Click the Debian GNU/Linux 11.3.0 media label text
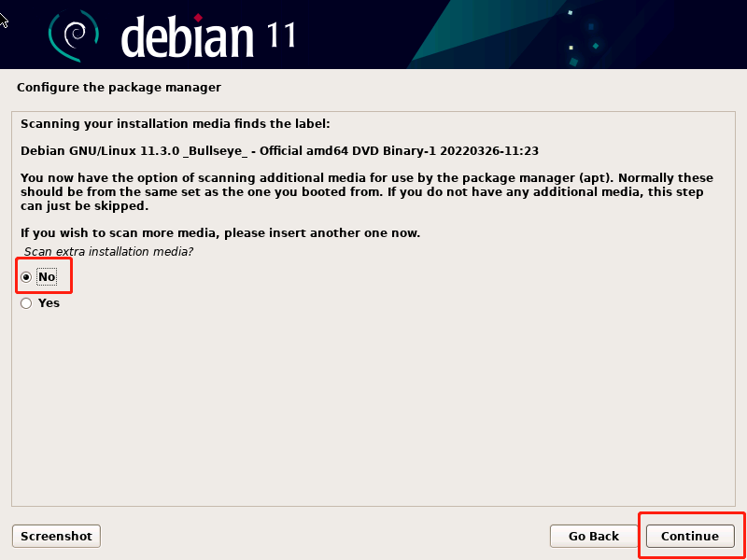747x560 pixels. [279, 151]
